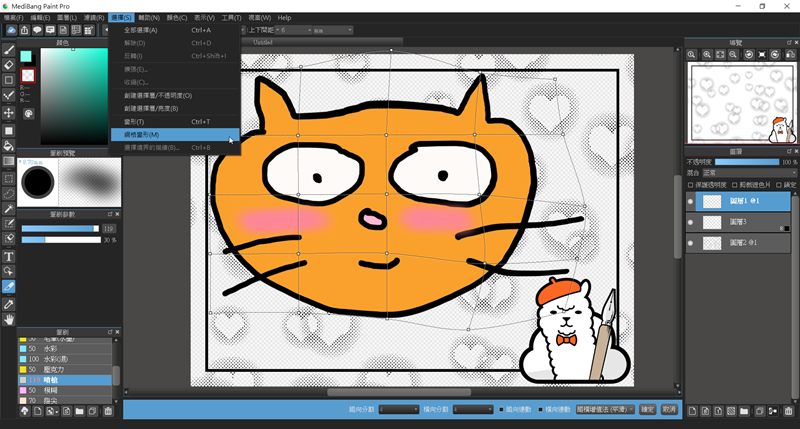Open the color palette icon
Screen dimensions: 800x429
[29, 114]
